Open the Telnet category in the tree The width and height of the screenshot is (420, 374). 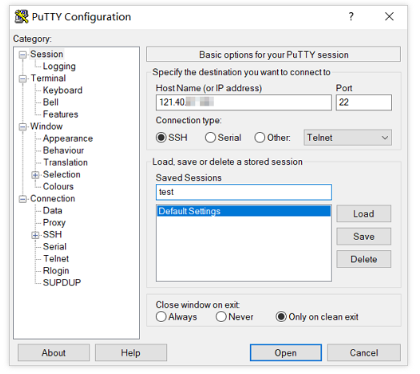56,258
